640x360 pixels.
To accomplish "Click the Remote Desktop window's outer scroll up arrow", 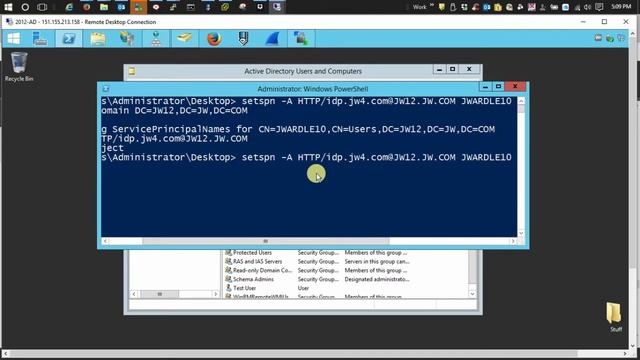I will (634, 34).
